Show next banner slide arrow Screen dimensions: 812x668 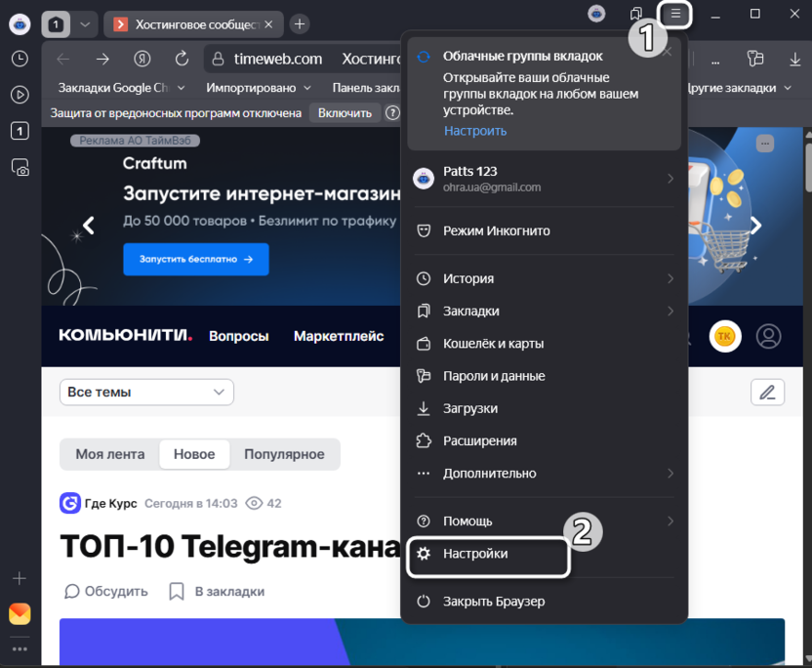(x=756, y=226)
